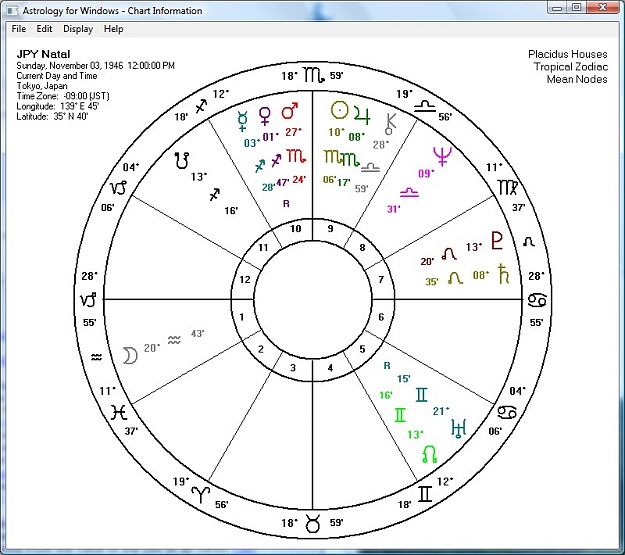Viewport: 625px width, 555px height.
Task: Click the 'JPY Natal' chart title
Action: pos(43,54)
